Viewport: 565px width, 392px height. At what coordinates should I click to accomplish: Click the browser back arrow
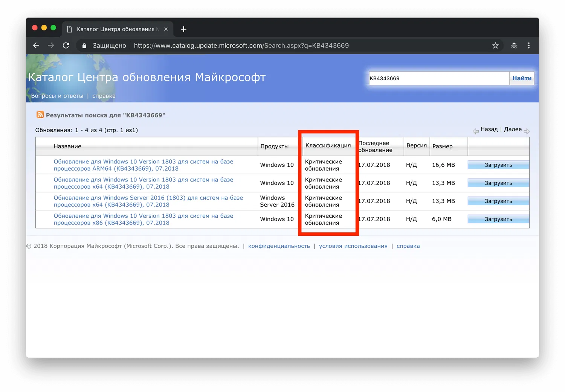(x=36, y=46)
